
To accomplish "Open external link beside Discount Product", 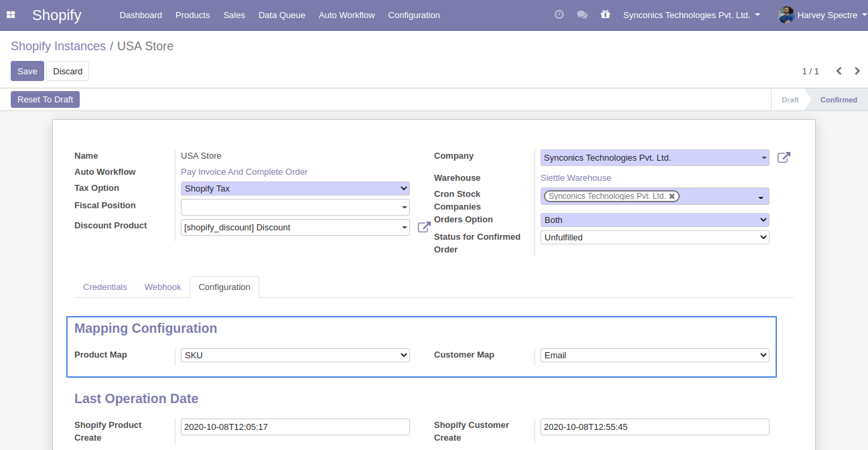I will (424, 228).
